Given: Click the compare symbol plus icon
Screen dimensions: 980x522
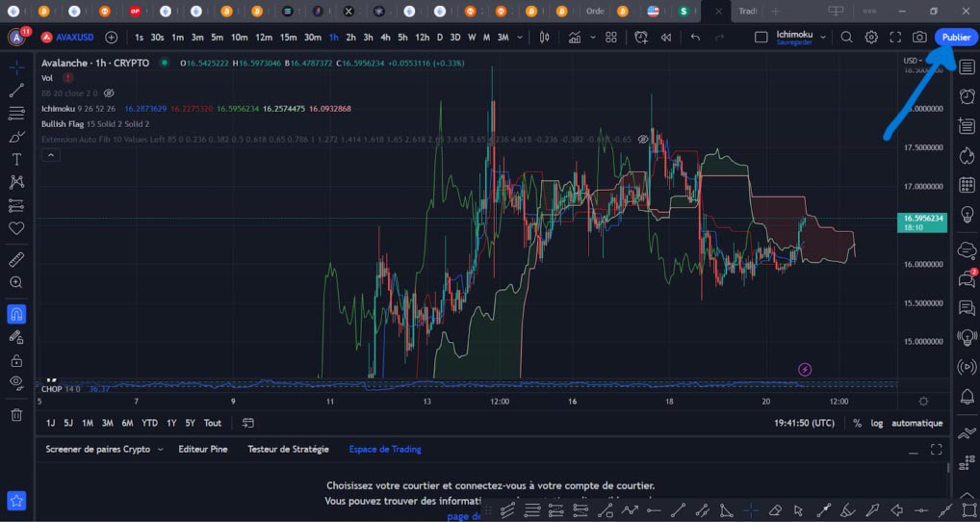Looking at the screenshot, I should (x=112, y=38).
